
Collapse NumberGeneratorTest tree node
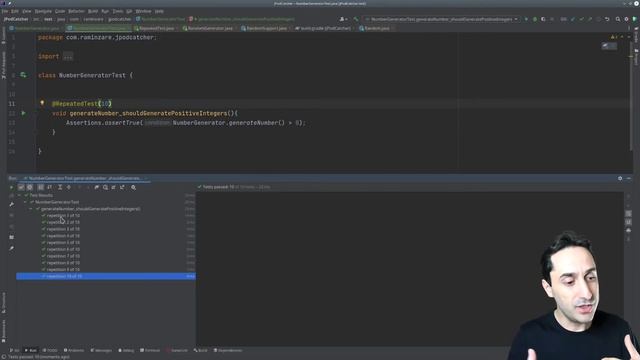[25, 202]
